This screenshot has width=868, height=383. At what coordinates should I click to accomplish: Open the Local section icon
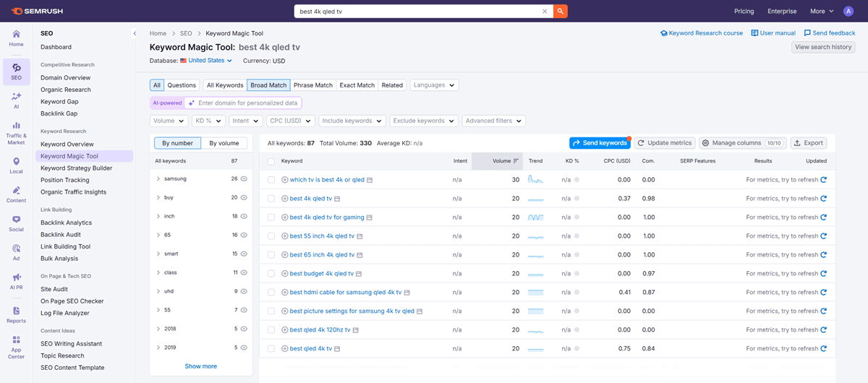tap(16, 165)
